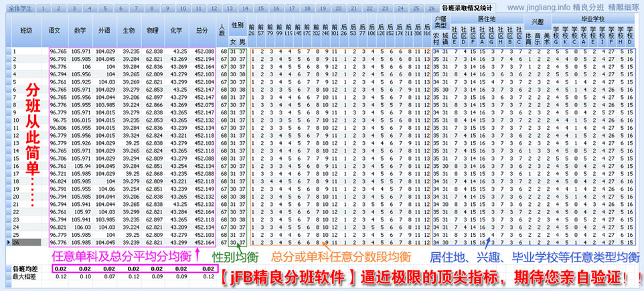Switch to class tab 13

[x=230, y=8]
